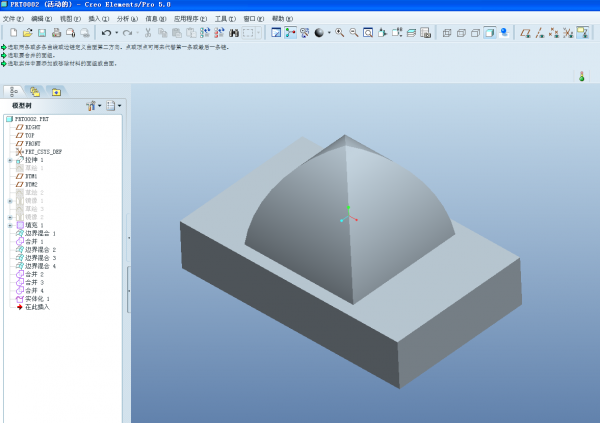600x423 pixels.
Task: Open the saved view list icon dropdown
Action: pos(397,33)
